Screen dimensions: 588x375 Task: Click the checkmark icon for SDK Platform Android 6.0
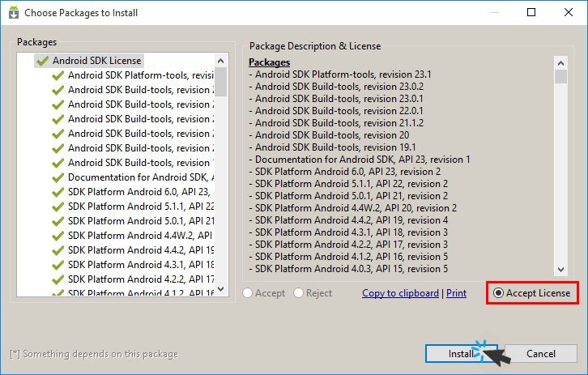point(58,192)
